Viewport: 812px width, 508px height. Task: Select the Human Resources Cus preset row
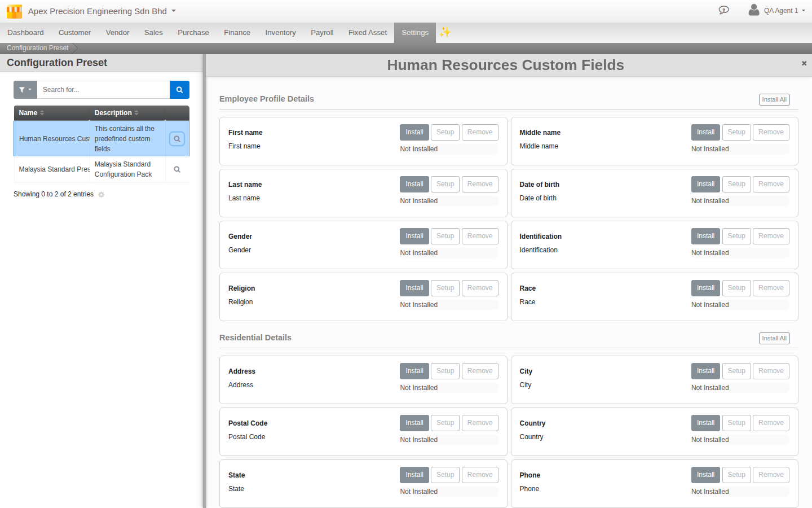[x=101, y=139]
